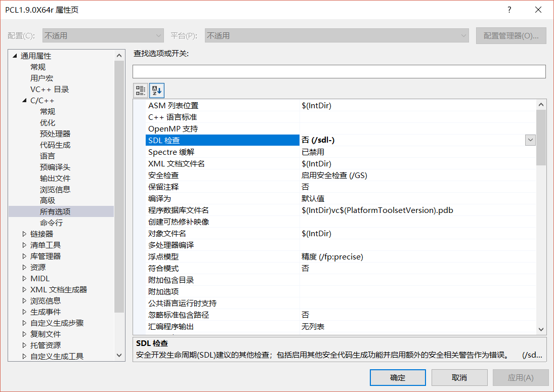Click the 取消 button
This screenshot has width=554, height=392.
459,377
